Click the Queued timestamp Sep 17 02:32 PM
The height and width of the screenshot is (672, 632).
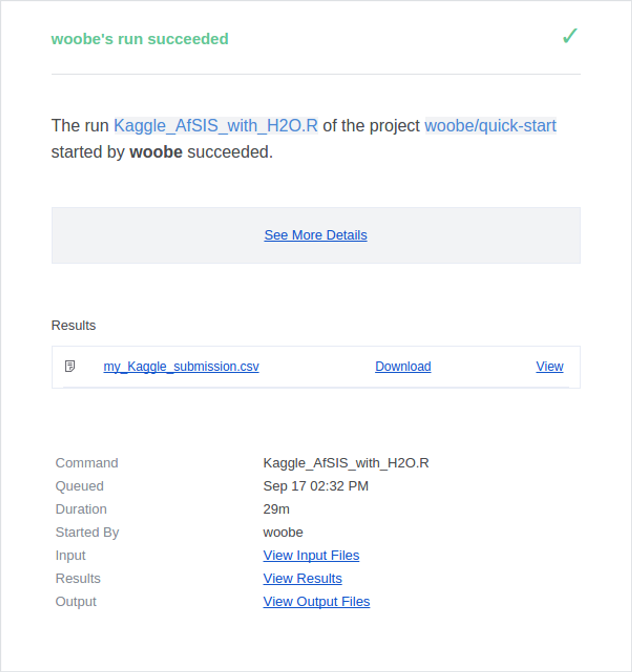point(316,486)
